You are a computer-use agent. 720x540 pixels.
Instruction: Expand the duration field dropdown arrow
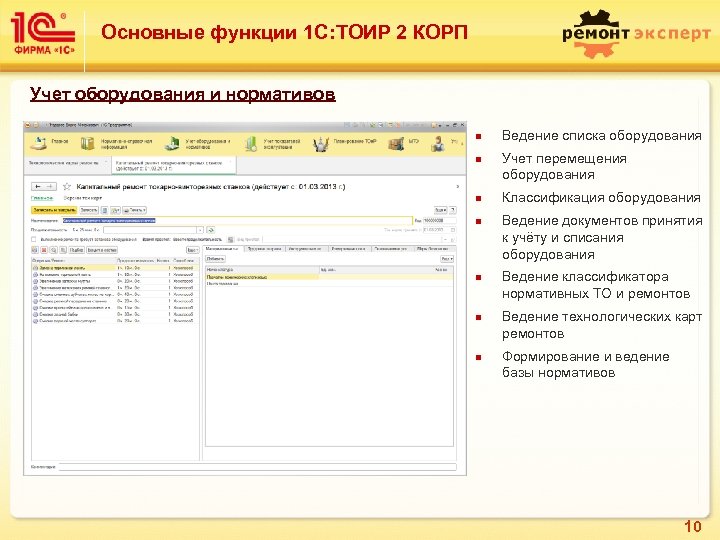click(x=200, y=230)
